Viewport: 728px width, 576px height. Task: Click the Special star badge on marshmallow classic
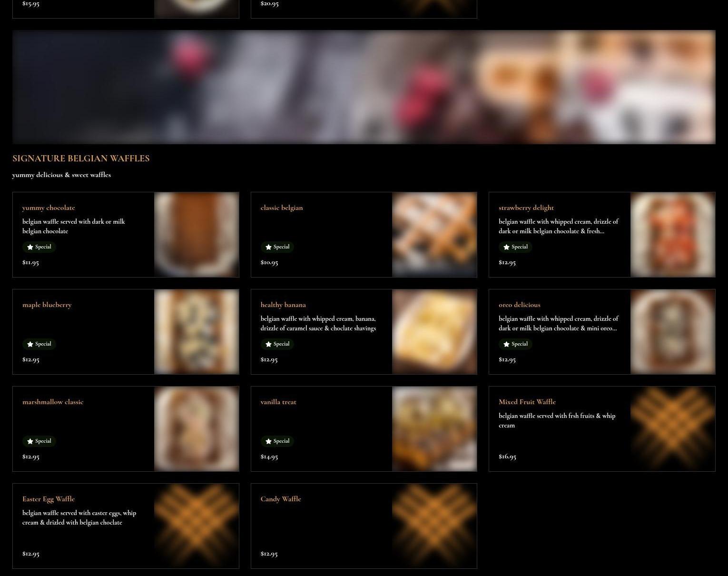click(x=39, y=441)
